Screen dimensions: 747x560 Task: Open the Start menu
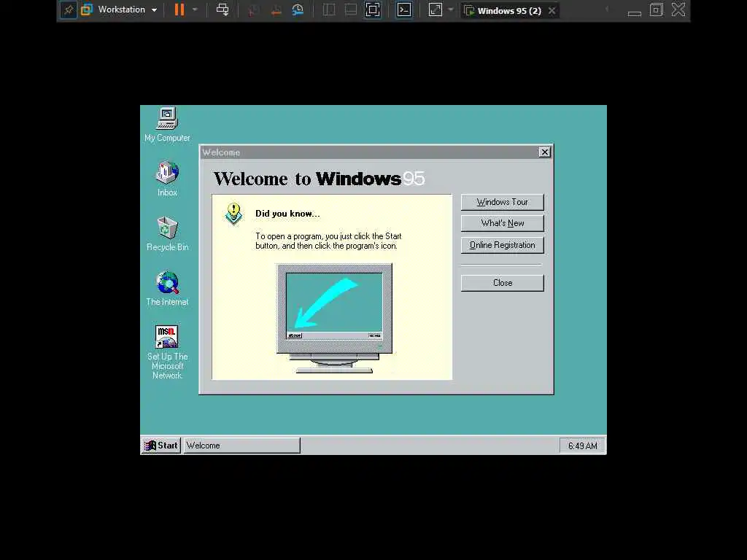point(161,446)
